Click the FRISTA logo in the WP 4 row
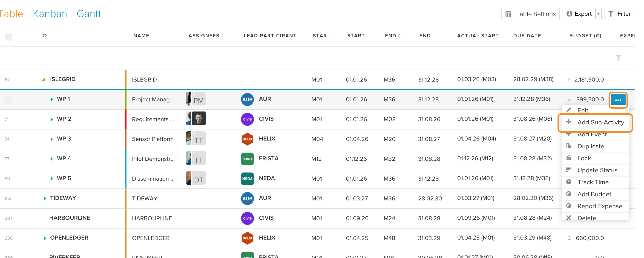The width and height of the screenshot is (644, 258). pos(247,159)
